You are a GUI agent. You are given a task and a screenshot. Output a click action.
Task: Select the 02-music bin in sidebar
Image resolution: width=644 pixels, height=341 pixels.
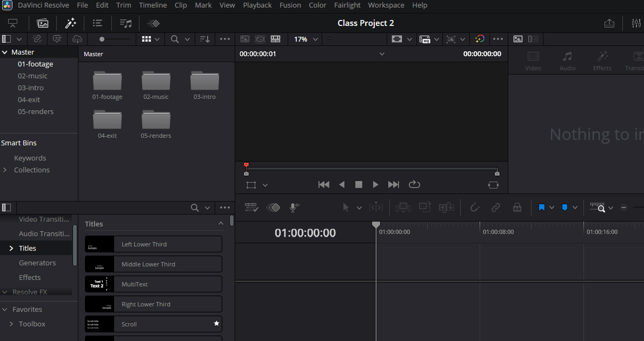click(32, 76)
